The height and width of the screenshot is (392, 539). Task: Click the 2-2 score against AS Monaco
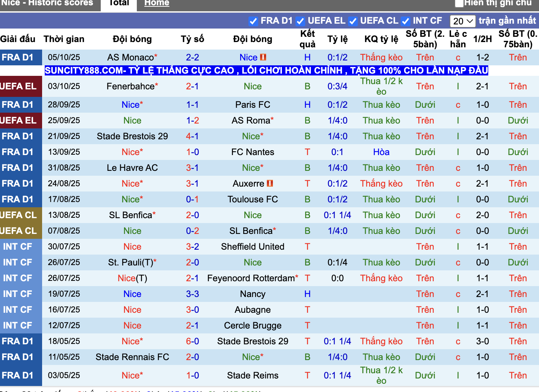tap(192, 57)
